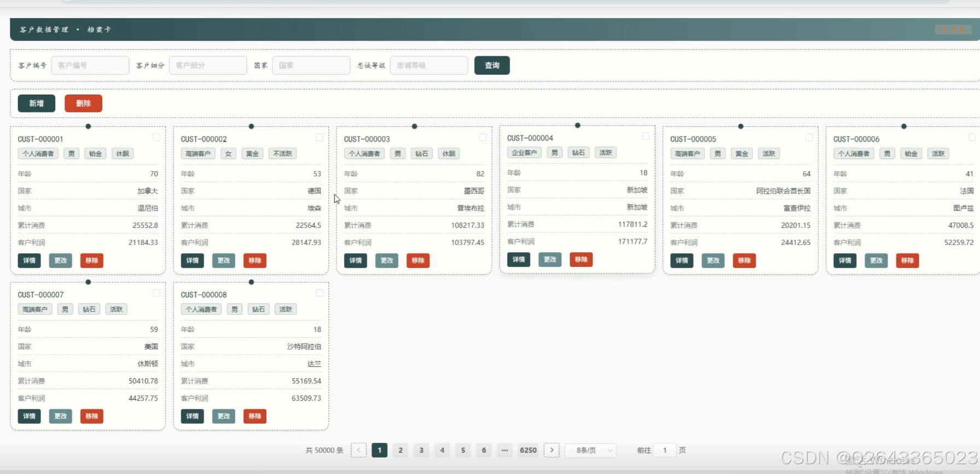Focus the 客户编号 search field
Screen dimensions: 980x474
(90, 65)
